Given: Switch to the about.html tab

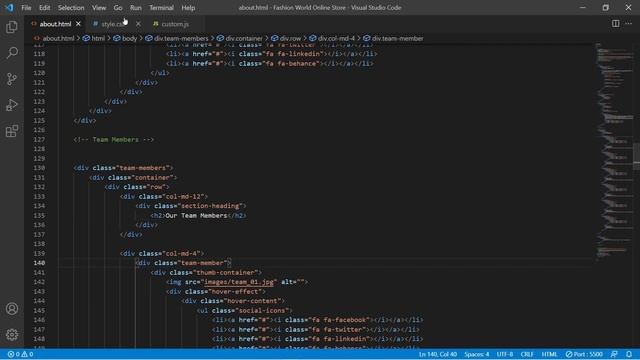Looking at the screenshot, I should click(55, 24).
